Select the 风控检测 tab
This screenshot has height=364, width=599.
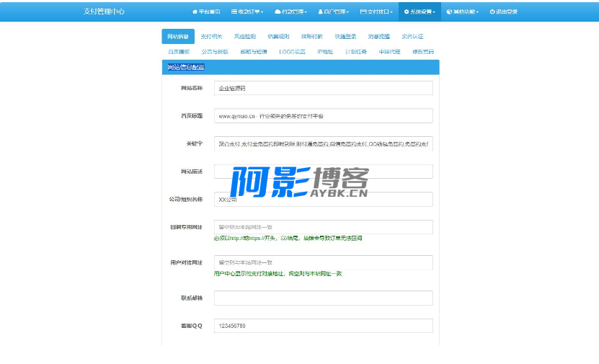pos(244,36)
